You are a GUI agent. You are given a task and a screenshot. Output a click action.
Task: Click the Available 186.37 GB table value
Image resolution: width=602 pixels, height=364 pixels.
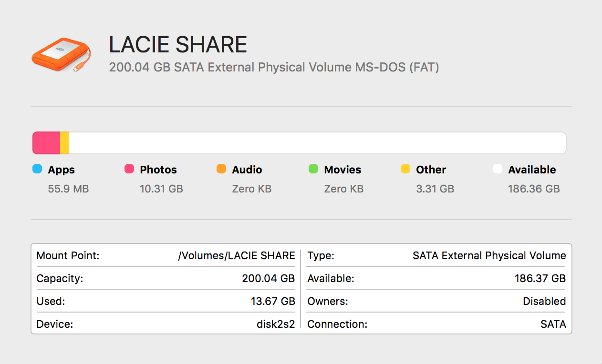(540, 278)
